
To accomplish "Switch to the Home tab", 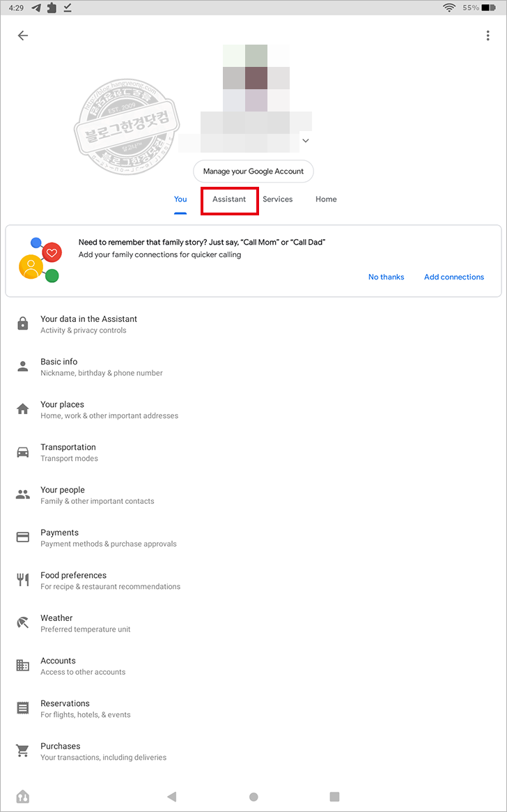I will pos(325,199).
